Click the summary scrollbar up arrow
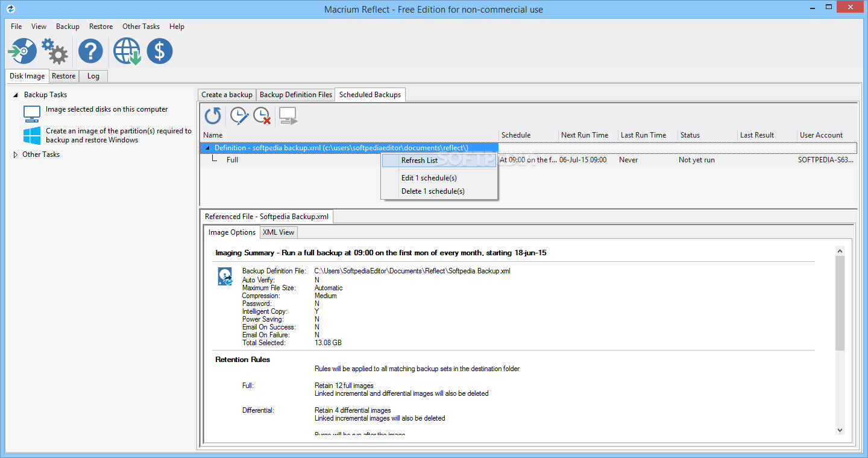This screenshot has height=458, width=868. coord(840,250)
